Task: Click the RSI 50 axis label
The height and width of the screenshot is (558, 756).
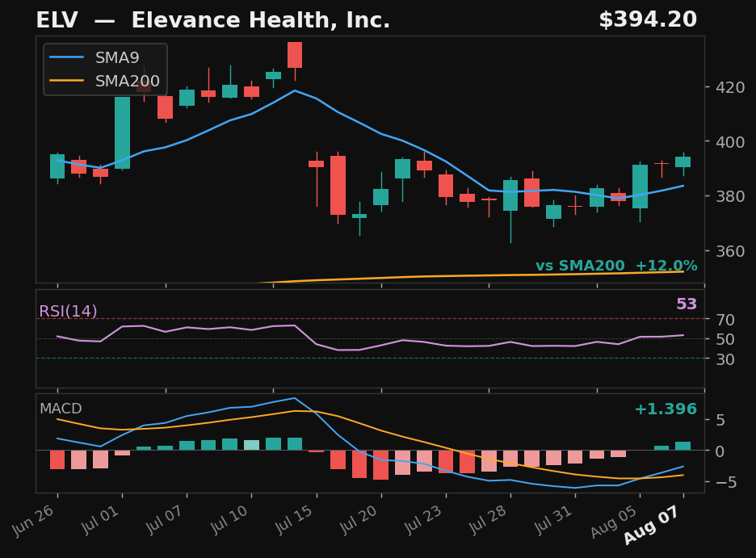Action: tap(724, 339)
